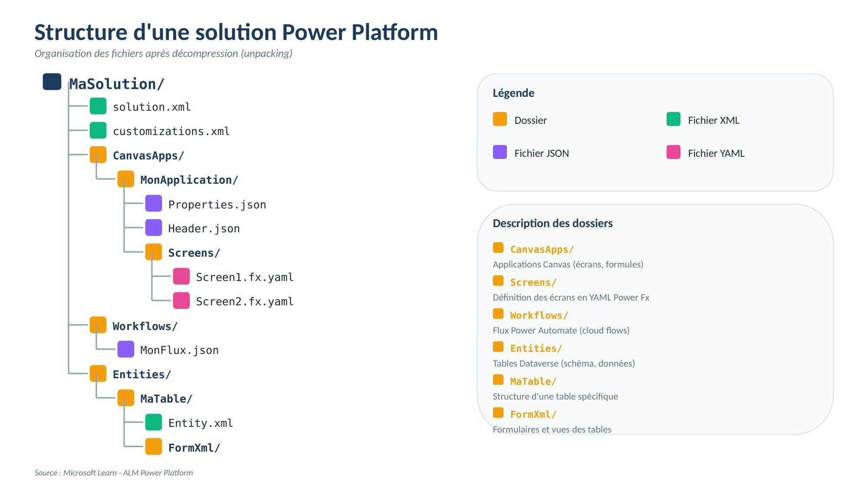The width and height of the screenshot is (868, 489).
Task: Click the pink icon beside Screen2.fx.yaml
Action: [x=181, y=301]
